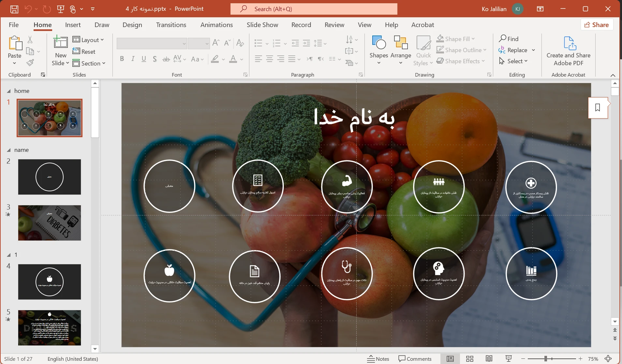The image size is (622, 364).
Task: Click Decrease List Level icon
Action: coord(295,43)
